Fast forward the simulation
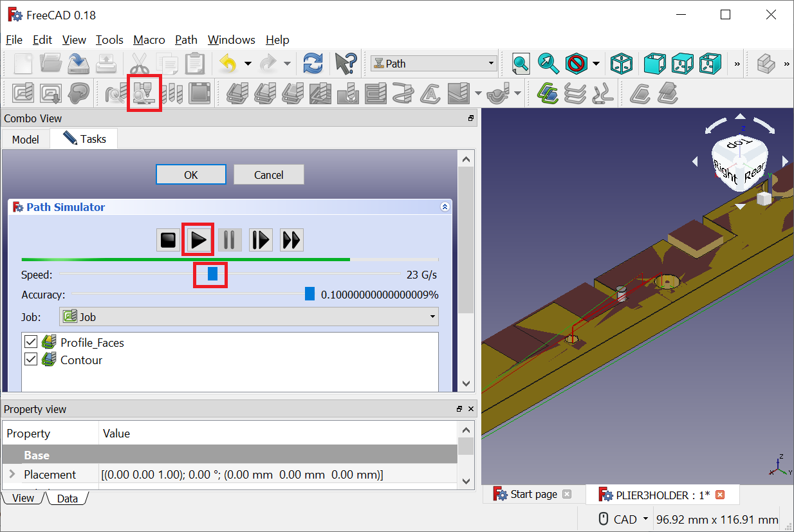This screenshot has height=532, width=794. [x=291, y=240]
